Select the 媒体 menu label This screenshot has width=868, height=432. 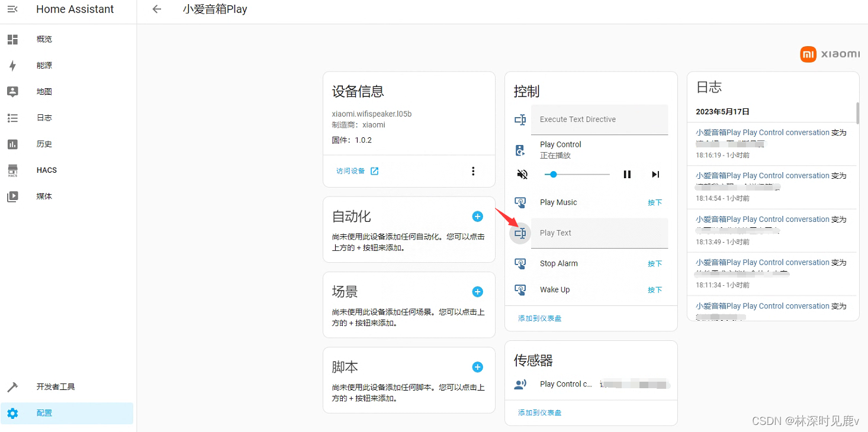pos(44,196)
